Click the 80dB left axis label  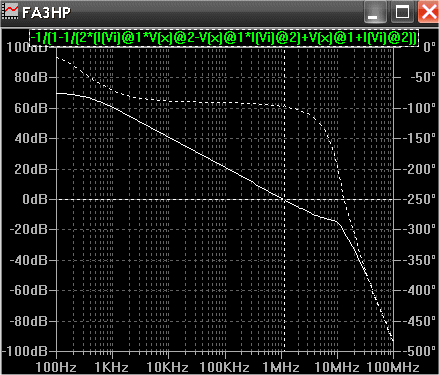point(31,78)
